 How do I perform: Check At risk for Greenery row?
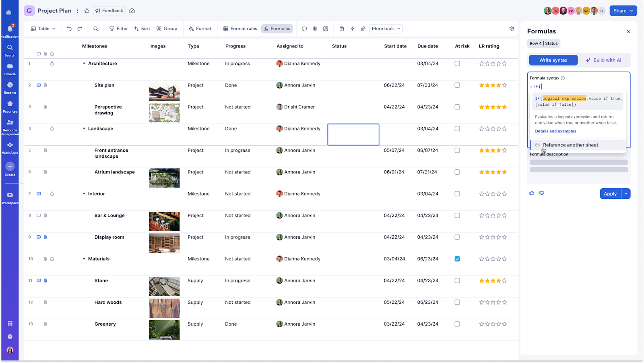click(457, 324)
